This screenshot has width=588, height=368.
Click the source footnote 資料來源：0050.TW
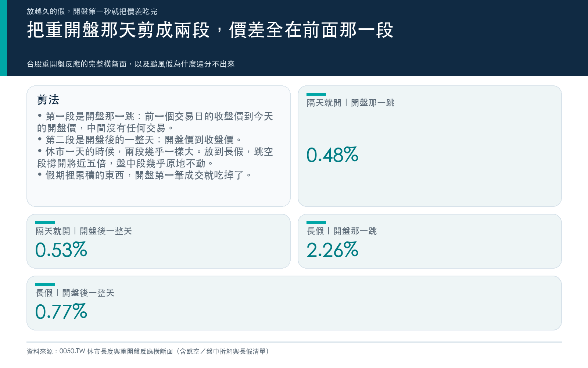click(x=148, y=351)
